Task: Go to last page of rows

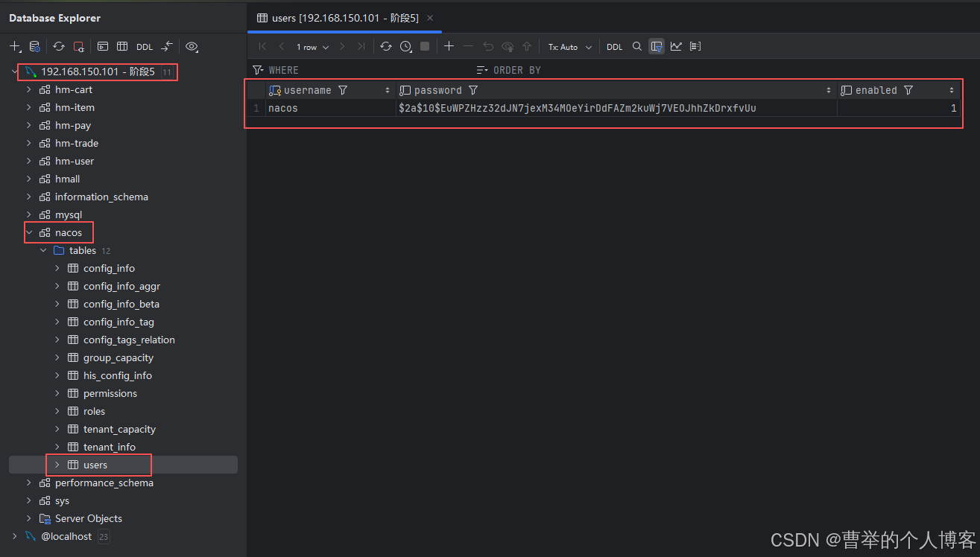Action: (x=361, y=46)
